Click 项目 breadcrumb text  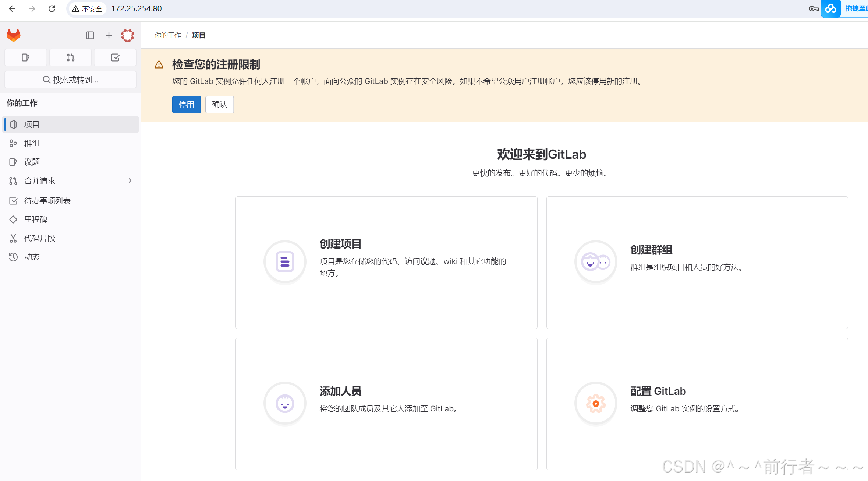click(x=199, y=35)
